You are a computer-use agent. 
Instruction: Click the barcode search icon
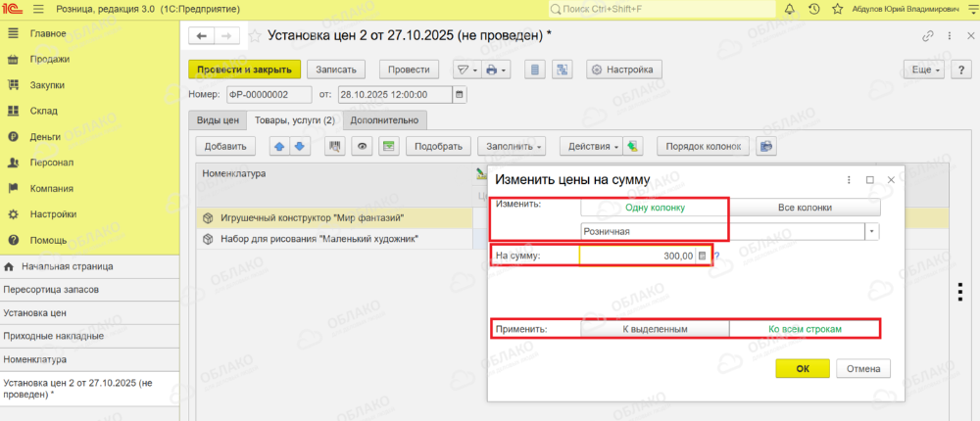click(x=335, y=146)
